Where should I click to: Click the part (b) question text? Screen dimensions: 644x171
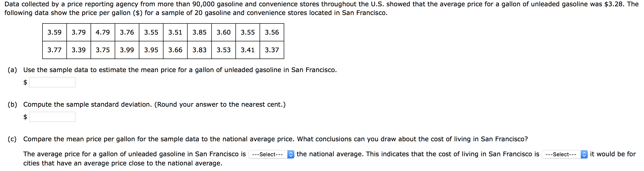(x=150, y=104)
